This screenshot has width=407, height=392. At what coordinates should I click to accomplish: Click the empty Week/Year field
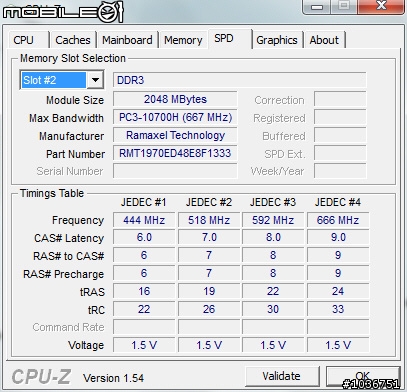click(x=340, y=171)
